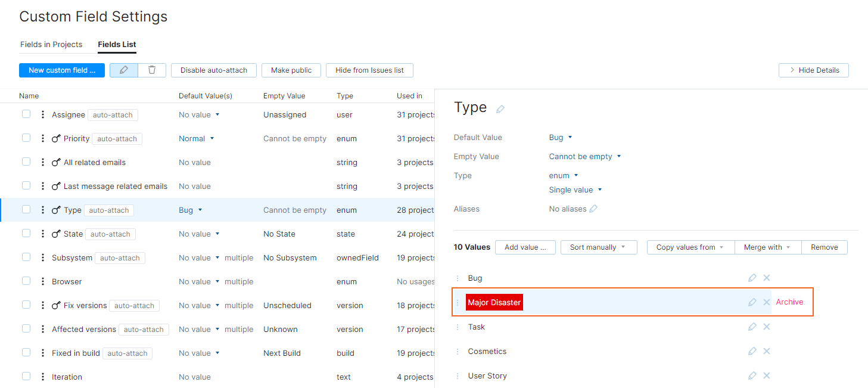The height and width of the screenshot is (388, 868).
Task: Select the Fields List tab
Action: (x=117, y=45)
